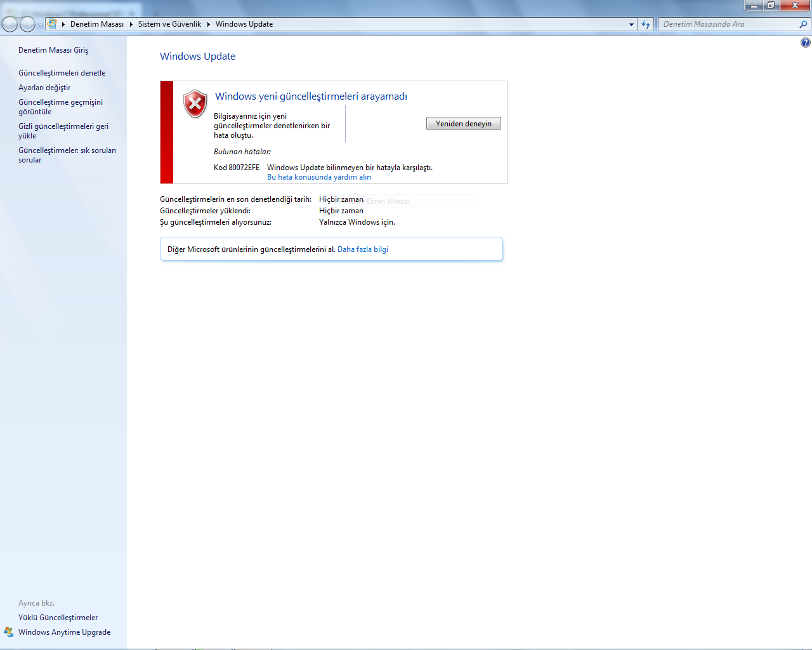The width and height of the screenshot is (812, 650).
Task: Select the Windows Update breadcrumb
Action: (x=244, y=24)
